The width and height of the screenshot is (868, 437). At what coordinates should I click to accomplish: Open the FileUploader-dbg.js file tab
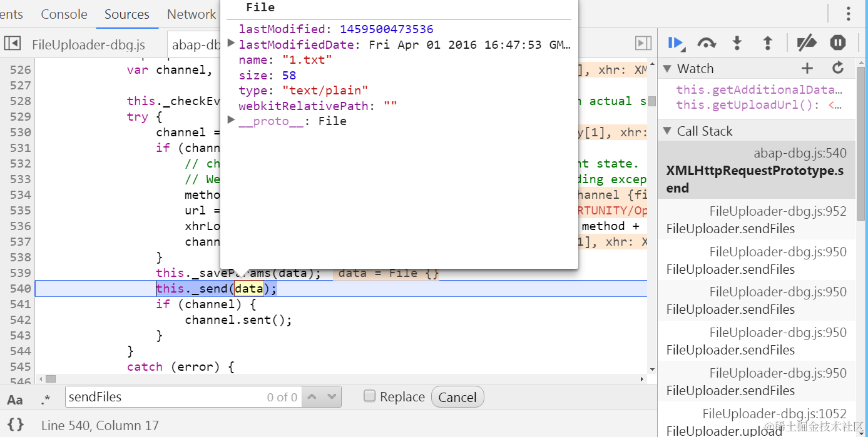click(x=88, y=44)
